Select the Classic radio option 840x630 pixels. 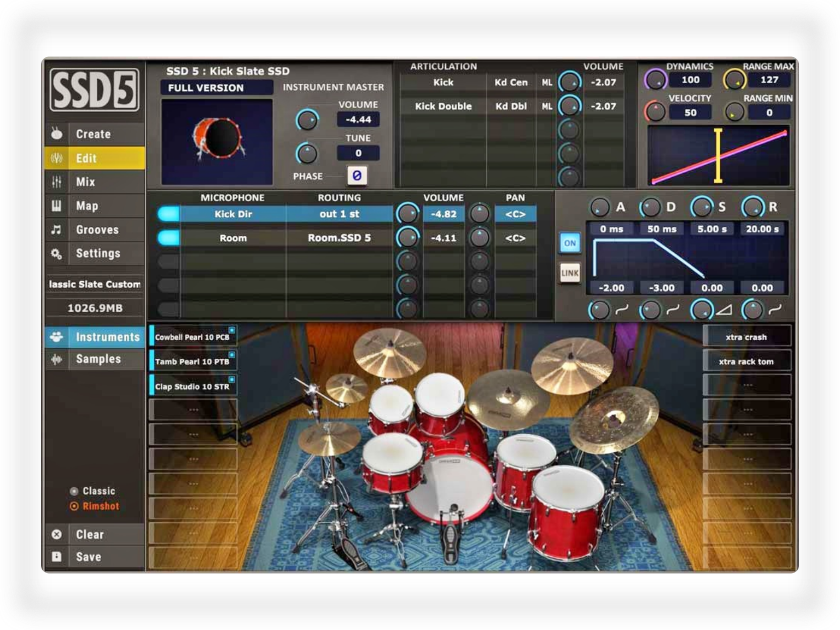point(75,491)
